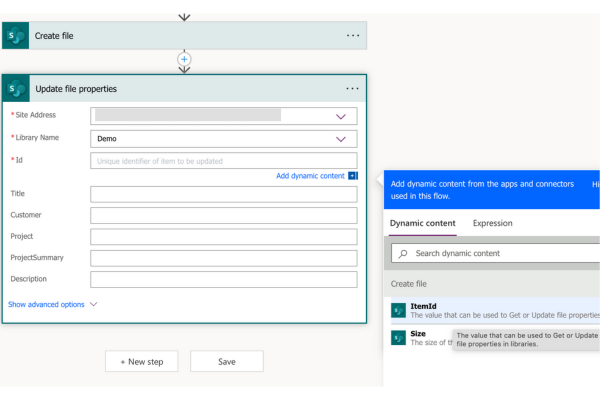Viewport: 600px width, 400px height.
Task: Click the Id input field
Action: 223,161
